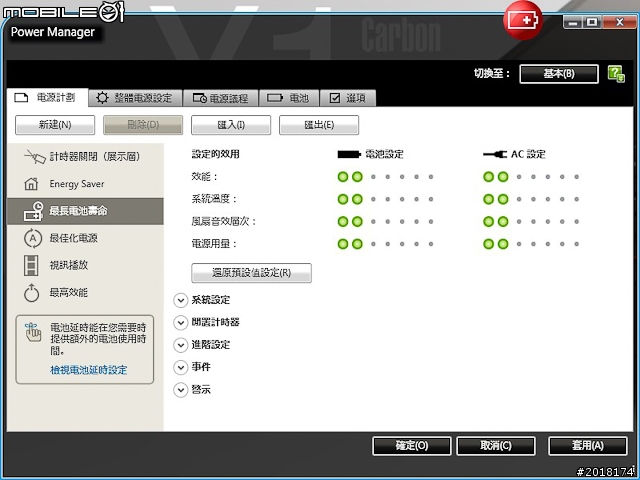Click the hand pointer tip icon
This screenshot has height=480, width=640.
point(33,332)
